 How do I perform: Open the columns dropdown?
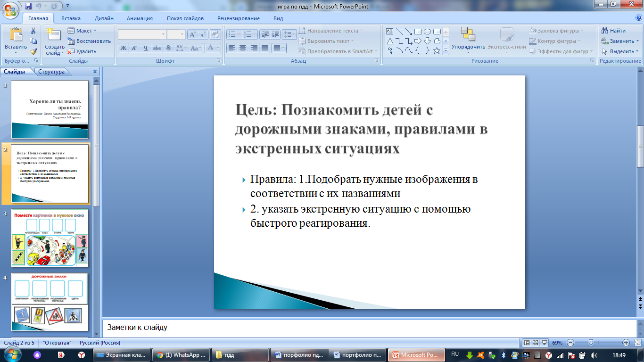tap(279, 48)
